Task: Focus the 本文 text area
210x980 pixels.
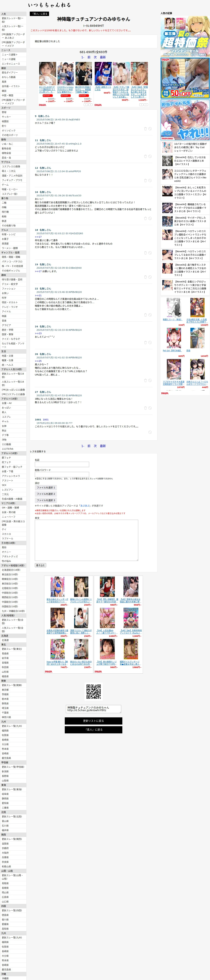Action: tap(87, 540)
